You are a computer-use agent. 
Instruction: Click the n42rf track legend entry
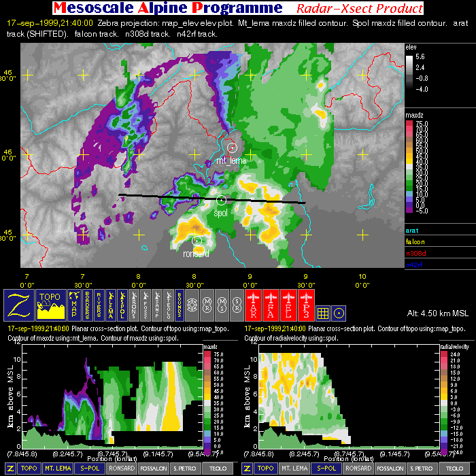click(x=414, y=265)
